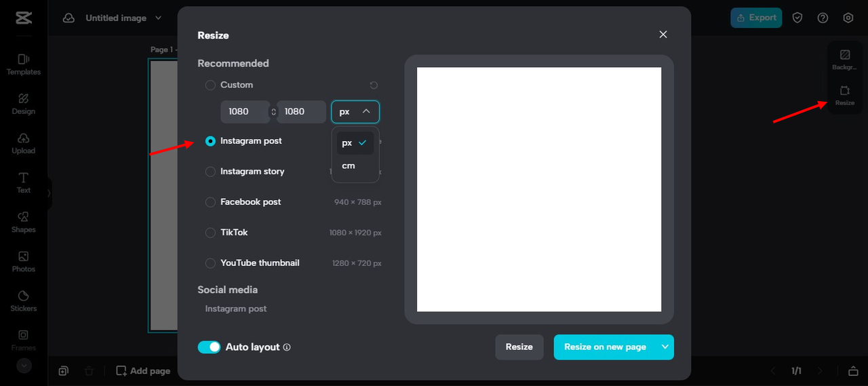The image size is (868, 386).
Task: Click the delete page trash icon
Action: click(x=89, y=371)
